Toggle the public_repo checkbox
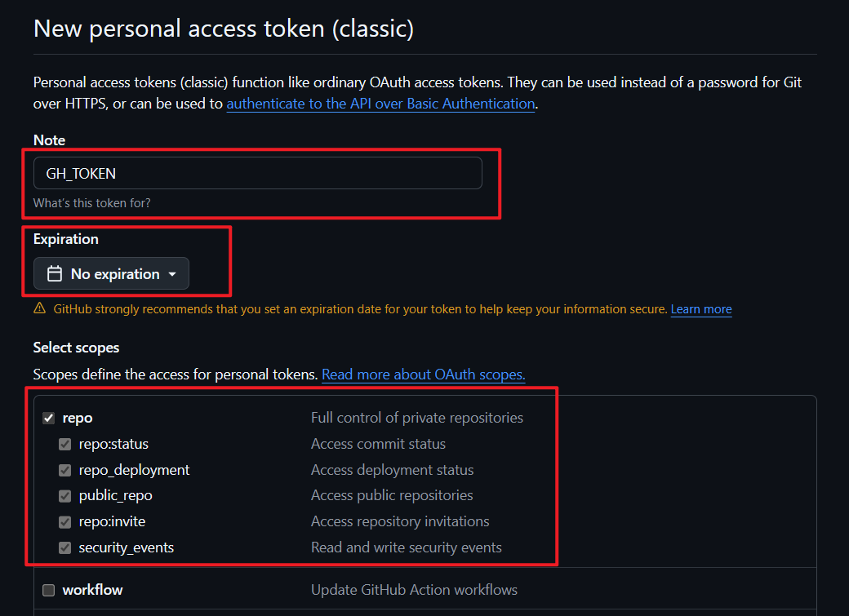849x616 pixels. (64, 495)
